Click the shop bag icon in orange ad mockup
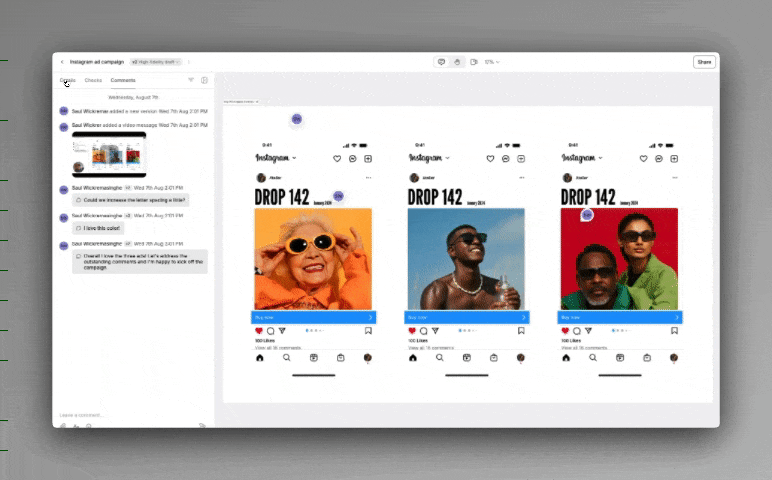The width and height of the screenshot is (772, 480). [x=341, y=358]
